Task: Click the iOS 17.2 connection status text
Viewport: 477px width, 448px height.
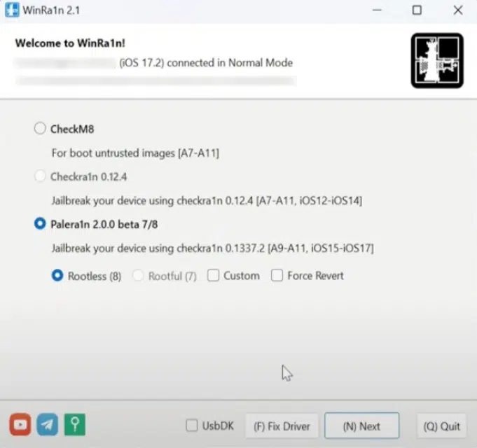Action: (x=206, y=63)
